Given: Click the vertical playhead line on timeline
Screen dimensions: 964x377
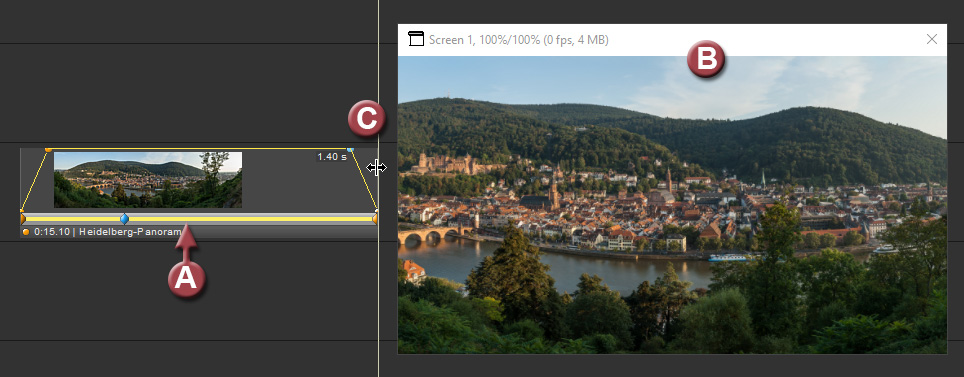Looking at the screenshot, I should click(379, 74).
